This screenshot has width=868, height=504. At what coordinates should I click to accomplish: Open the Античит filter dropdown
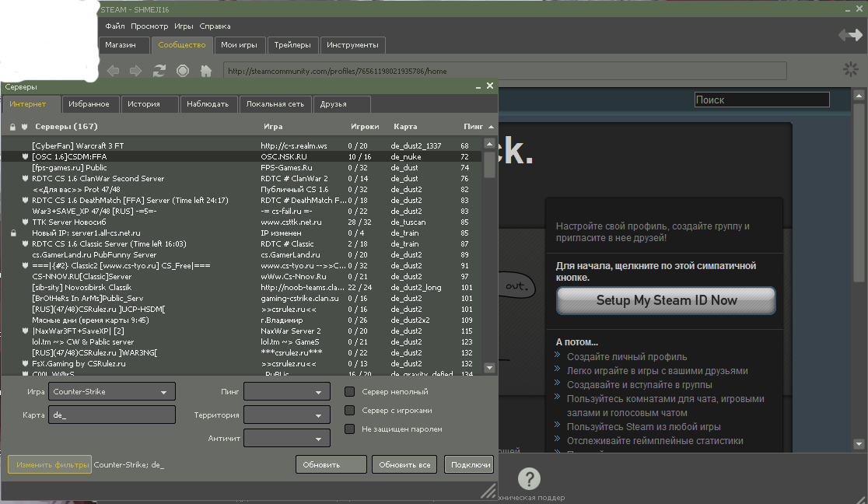point(287,438)
